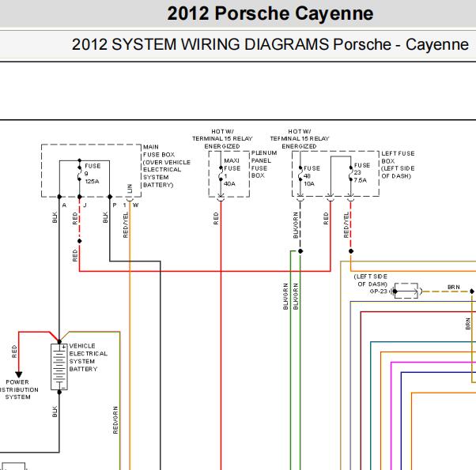Screen dimensions: 476x470
Task: Click the dashed "BLK/GRN" wire label below Fuse 48
Action: coord(296,224)
